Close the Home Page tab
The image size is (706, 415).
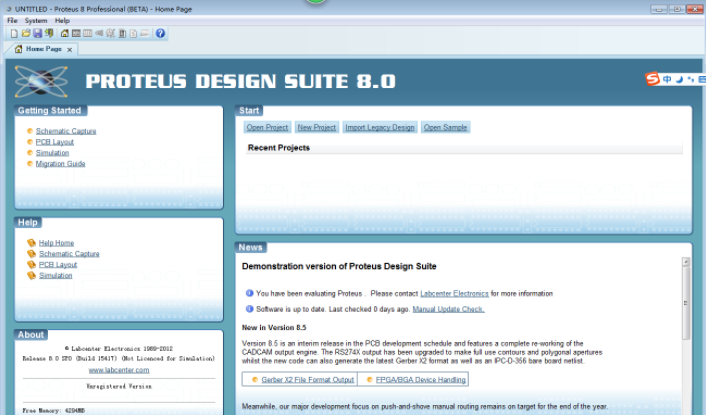click(70, 50)
